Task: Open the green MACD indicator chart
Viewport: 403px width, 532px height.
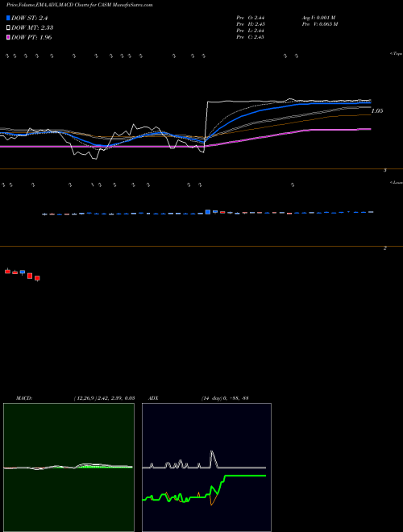Action: coord(69,468)
